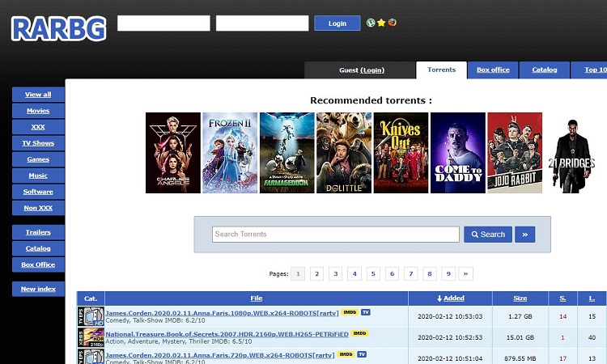The image size is (607, 364).
Task: Go to the last page with » arrow
Action: click(466, 273)
